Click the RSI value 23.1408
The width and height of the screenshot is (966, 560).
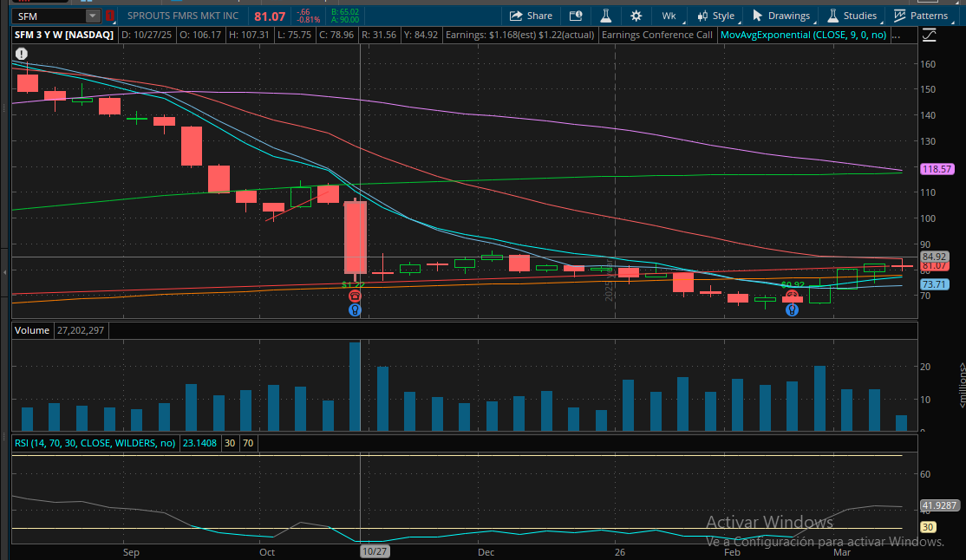tap(199, 443)
